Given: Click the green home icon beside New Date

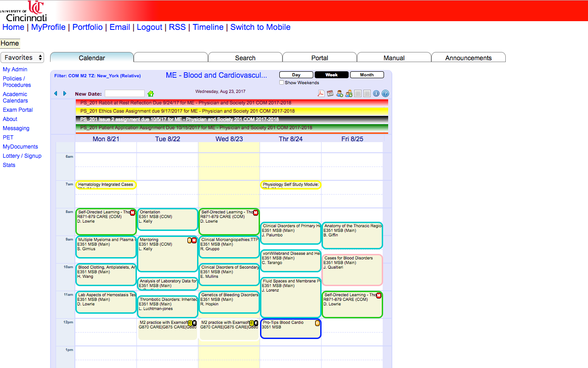Looking at the screenshot, I should click(151, 93).
